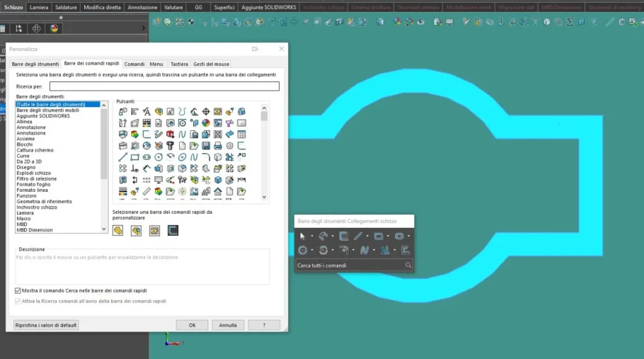The width and height of the screenshot is (644, 359).
Task: Open dropdown arrow beside the pencil Line tool
Action: pyautogui.click(x=367, y=236)
